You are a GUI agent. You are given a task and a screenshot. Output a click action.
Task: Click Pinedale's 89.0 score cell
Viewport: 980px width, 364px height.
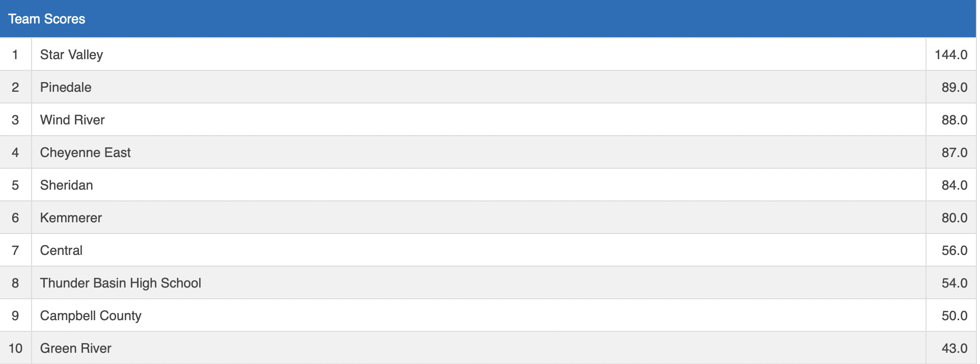tap(954, 87)
